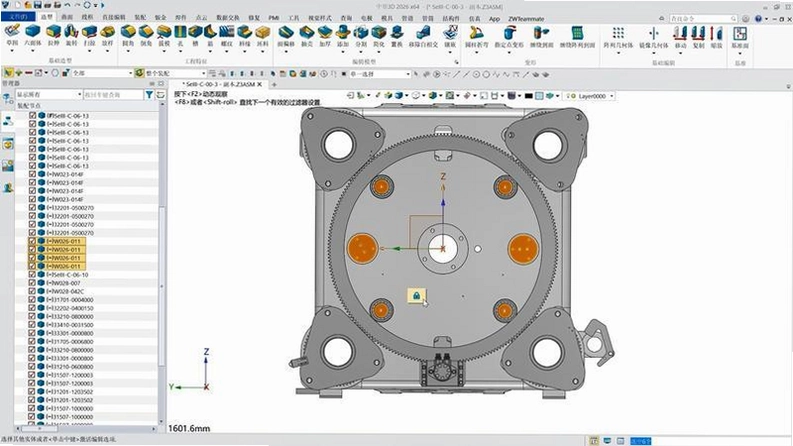Open the 文件 file menu
793x446 pixels.
tap(18, 17)
